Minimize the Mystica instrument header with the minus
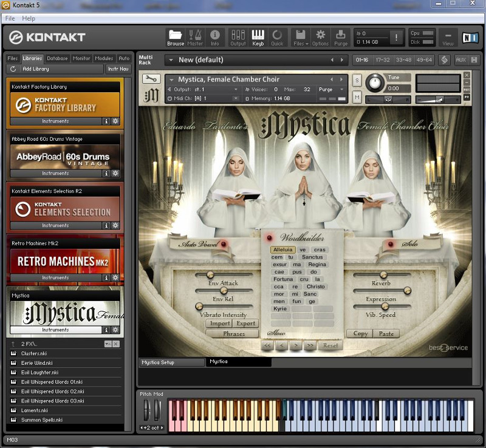 click(x=467, y=83)
